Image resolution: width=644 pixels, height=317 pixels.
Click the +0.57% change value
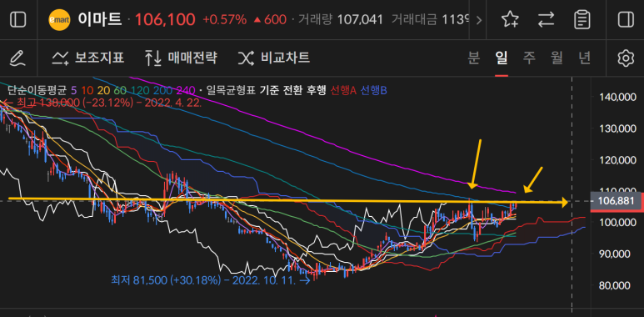pos(224,19)
